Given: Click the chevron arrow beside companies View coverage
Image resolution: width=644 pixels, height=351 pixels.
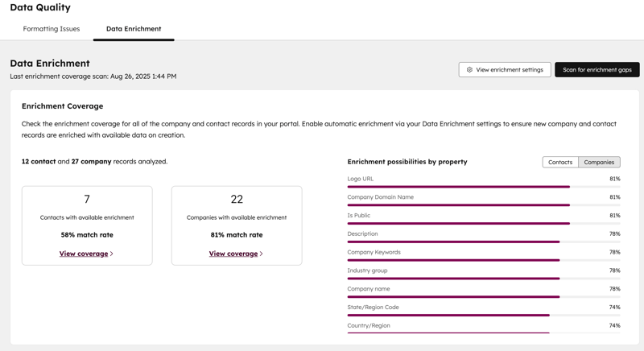Looking at the screenshot, I should [x=262, y=254].
